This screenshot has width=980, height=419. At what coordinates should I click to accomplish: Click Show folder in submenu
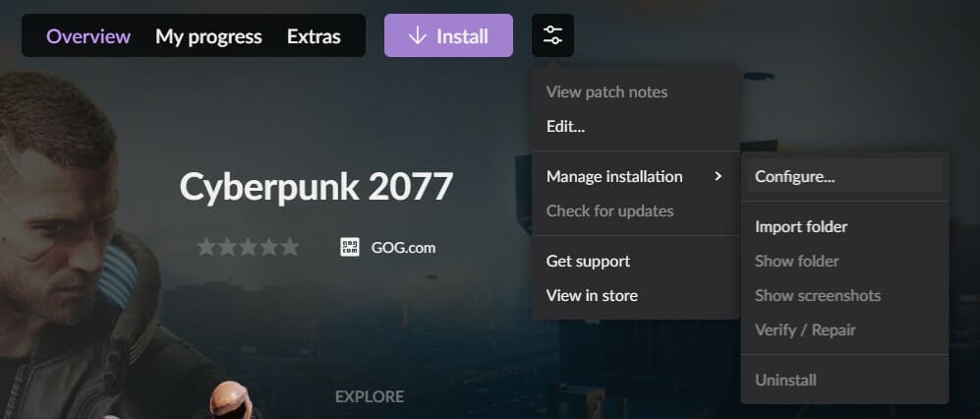click(x=797, y=261)
